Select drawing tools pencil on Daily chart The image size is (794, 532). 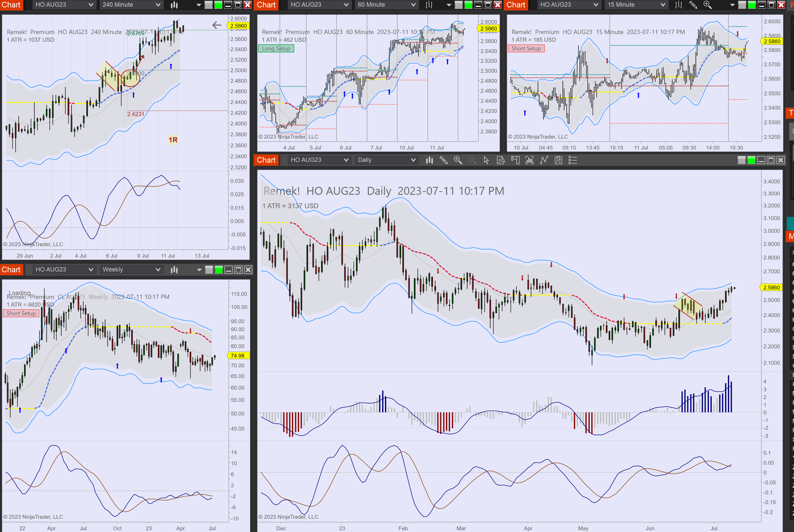coord(443,160)
